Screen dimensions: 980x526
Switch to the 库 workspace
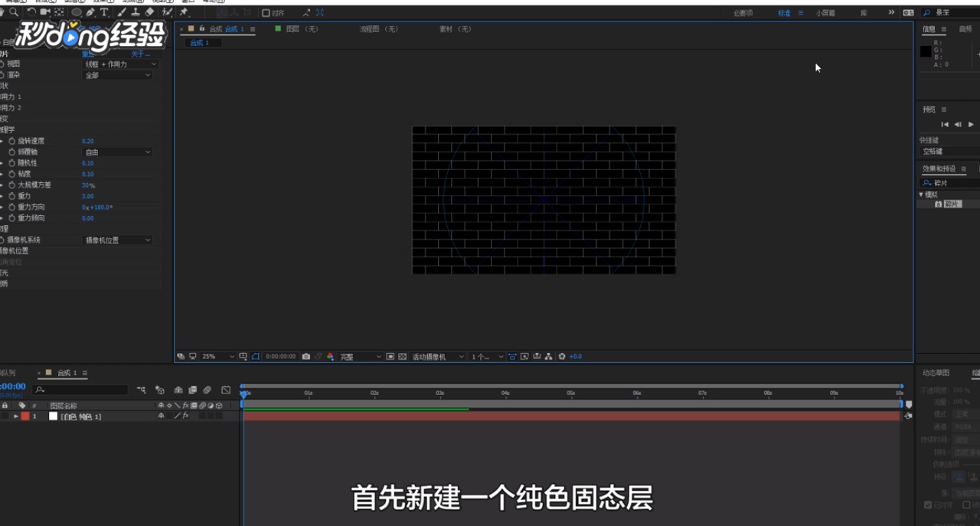click(864, 13)
